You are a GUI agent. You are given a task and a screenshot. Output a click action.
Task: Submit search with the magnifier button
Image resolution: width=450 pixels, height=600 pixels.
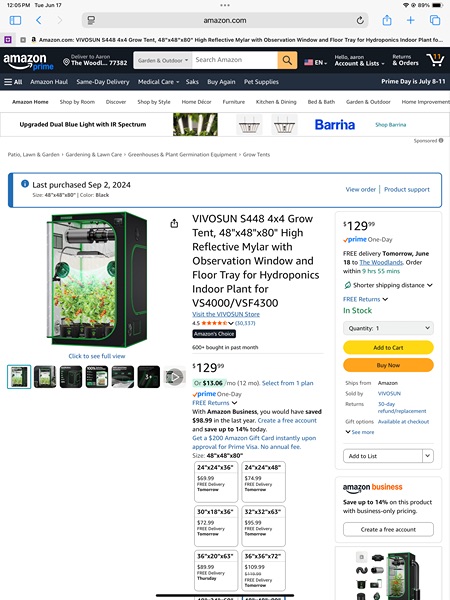[287, 60]
